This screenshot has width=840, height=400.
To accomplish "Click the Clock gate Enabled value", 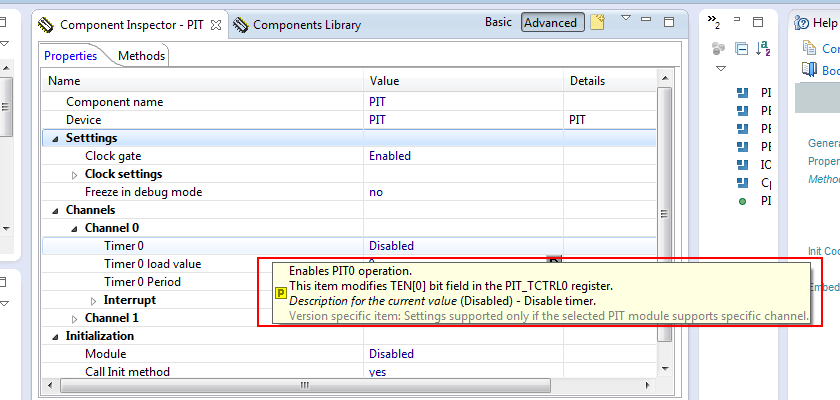I will pyautogui.click(x=390, y=156).
